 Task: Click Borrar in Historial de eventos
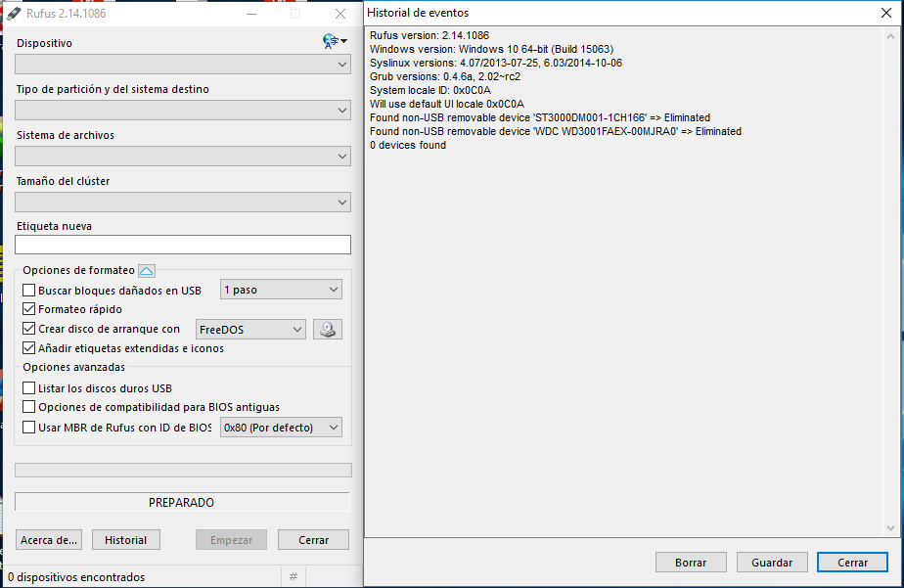[691, 562]
